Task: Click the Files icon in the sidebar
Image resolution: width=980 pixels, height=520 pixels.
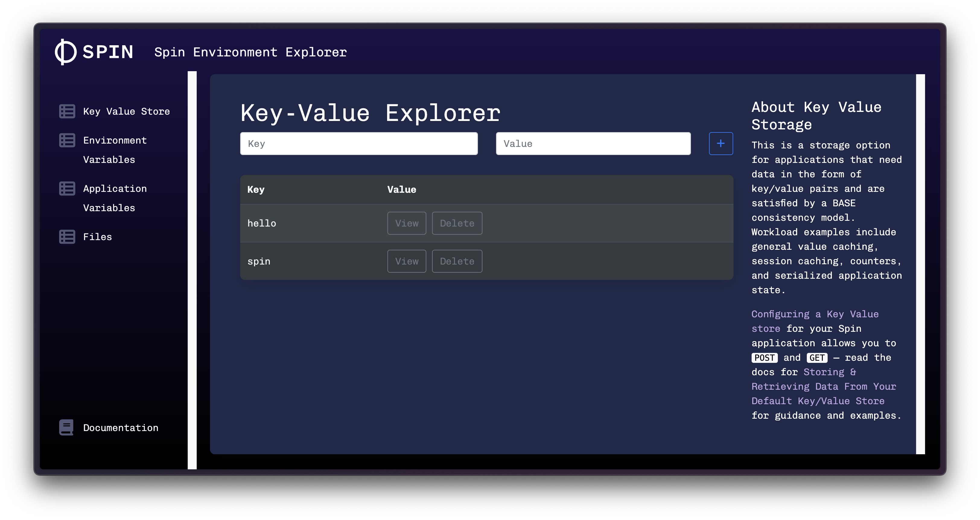Action: pyautogui.click(x=67, y=236)
